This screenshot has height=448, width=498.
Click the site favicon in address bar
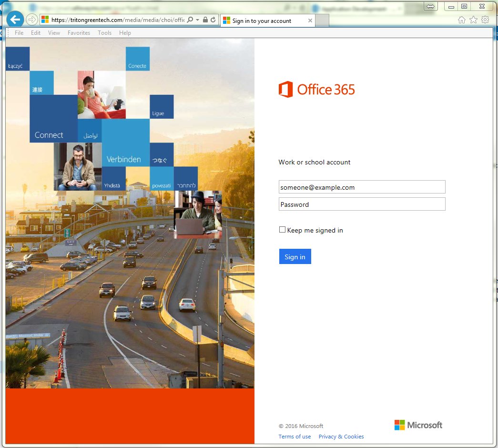tap(45, 20)
